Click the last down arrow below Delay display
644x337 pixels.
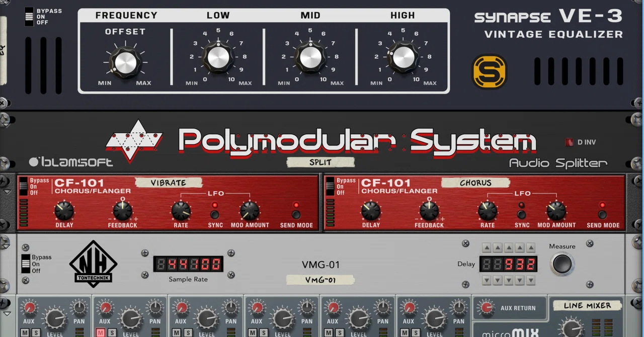click(x=531, y=280)
